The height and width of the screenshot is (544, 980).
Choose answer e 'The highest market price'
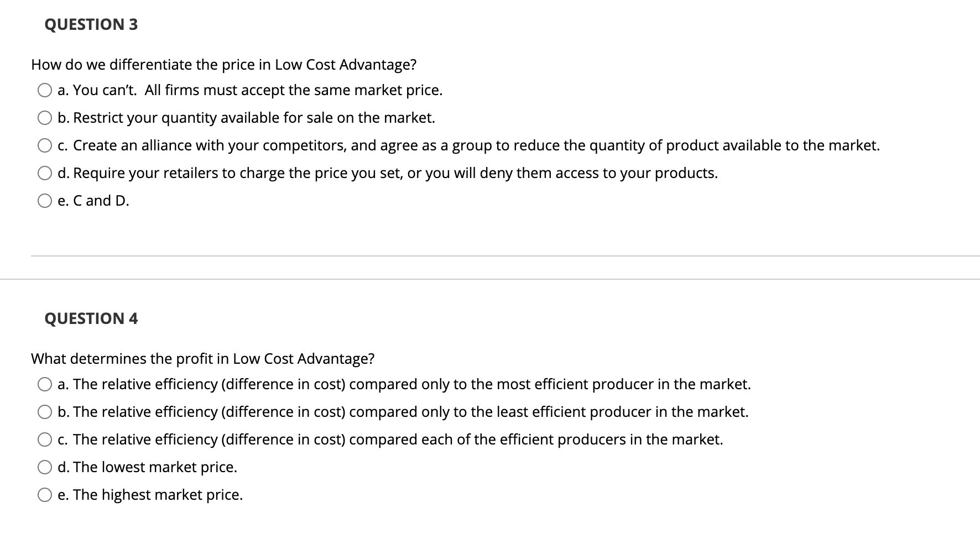[45, 494]
